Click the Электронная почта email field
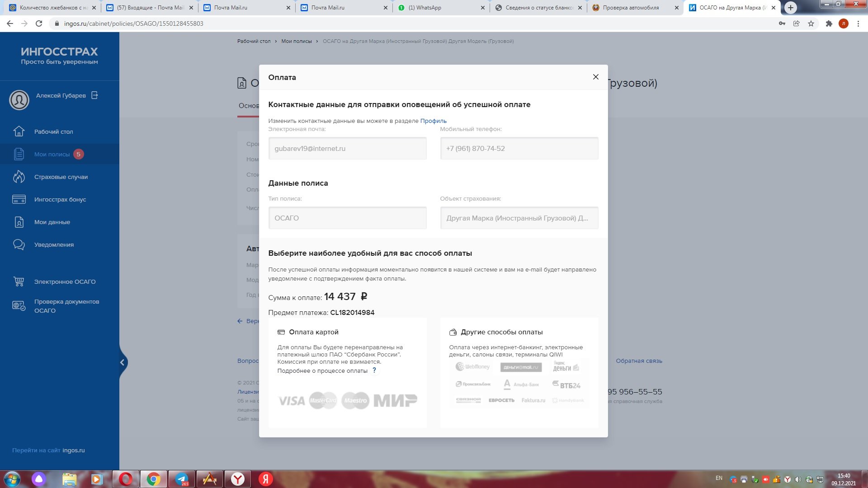868x488 pixels. click(347, 148)
